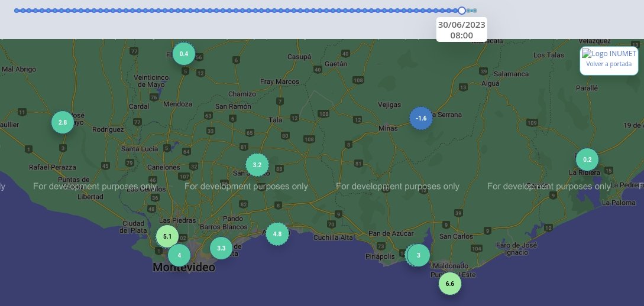Screen dimensions: 644x306
Task: Click the Fray Marcos label
Action: pos(280,82)
